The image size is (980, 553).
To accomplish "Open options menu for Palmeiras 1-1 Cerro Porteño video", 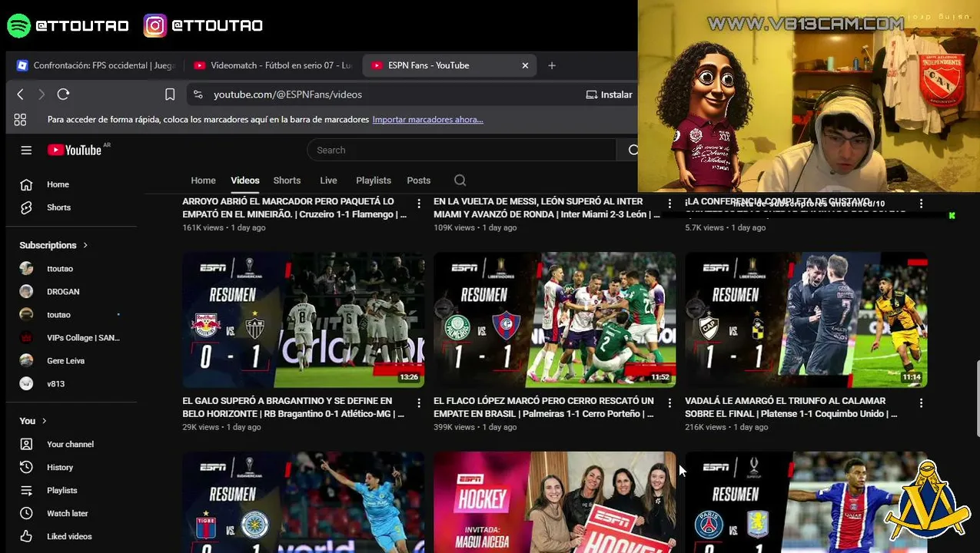I will [x=669, y=402].
